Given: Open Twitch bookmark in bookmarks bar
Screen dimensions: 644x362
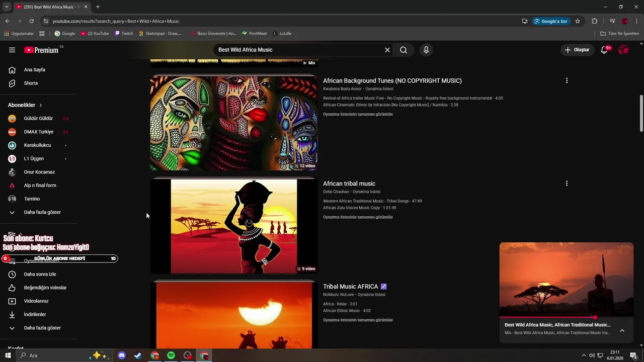Looking at the screenshot, I should (124, 34).
